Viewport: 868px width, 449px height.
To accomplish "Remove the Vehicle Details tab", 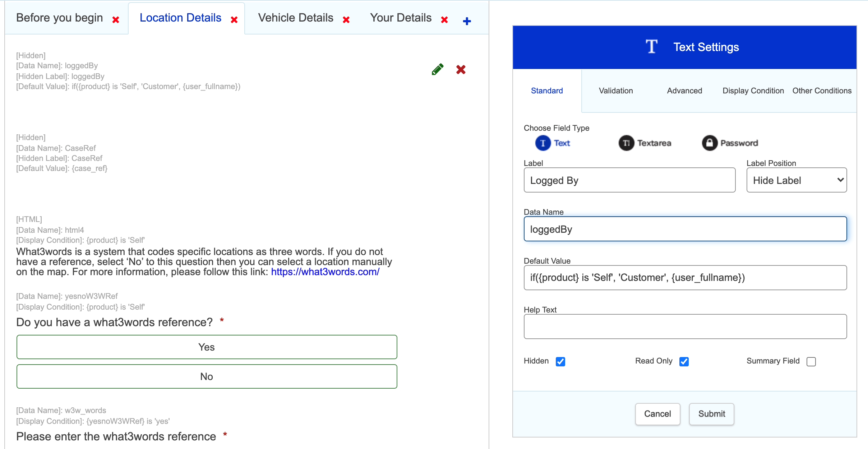I will coord(346,20).
